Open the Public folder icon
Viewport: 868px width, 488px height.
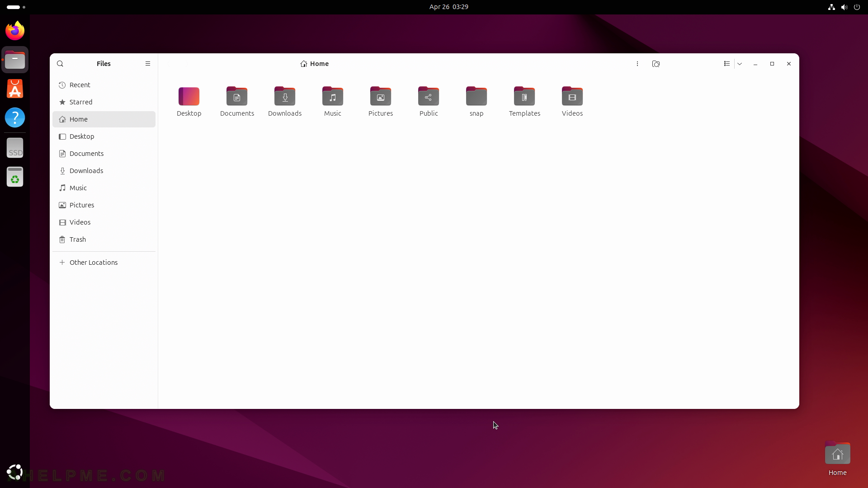tap(429, 96)
